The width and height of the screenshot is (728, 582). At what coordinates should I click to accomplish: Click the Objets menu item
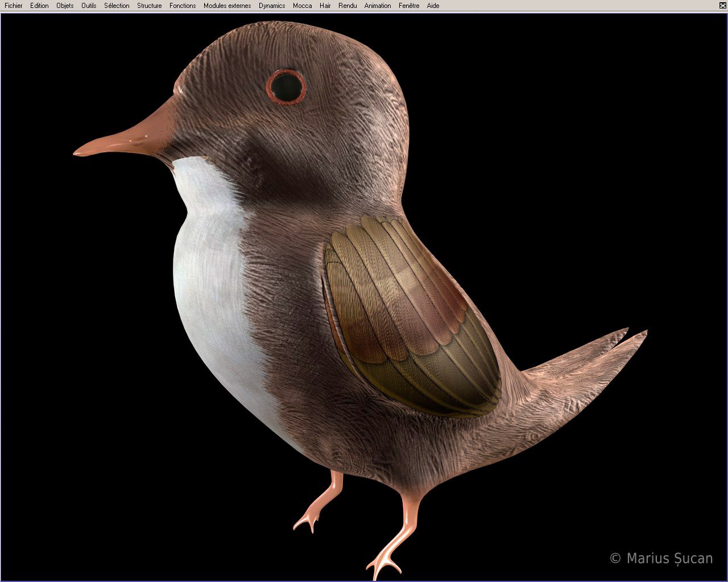click(x=65, y=6)
